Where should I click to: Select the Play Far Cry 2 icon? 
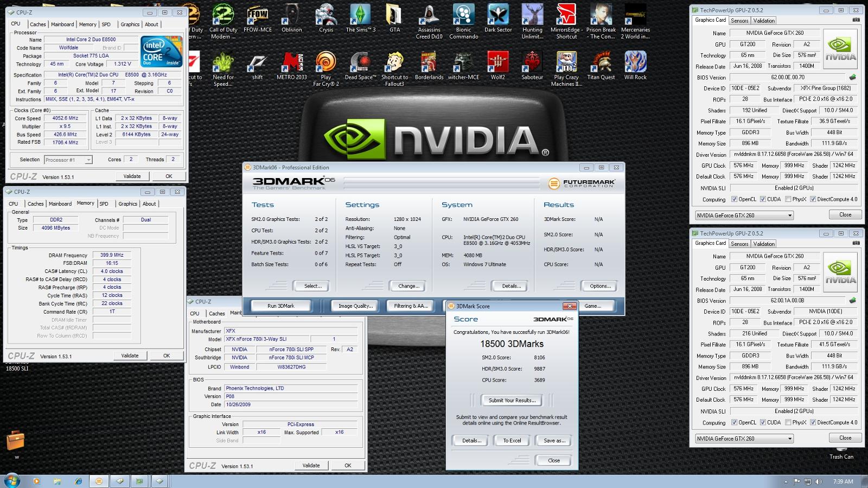point(326,68)
